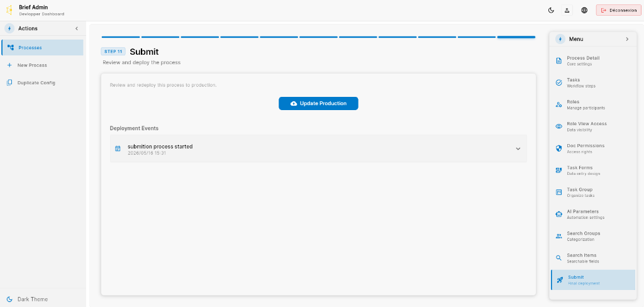
Task: Click the Tasks checkmark circle icon
Action: pyautogui.click(x=558, y=82)
